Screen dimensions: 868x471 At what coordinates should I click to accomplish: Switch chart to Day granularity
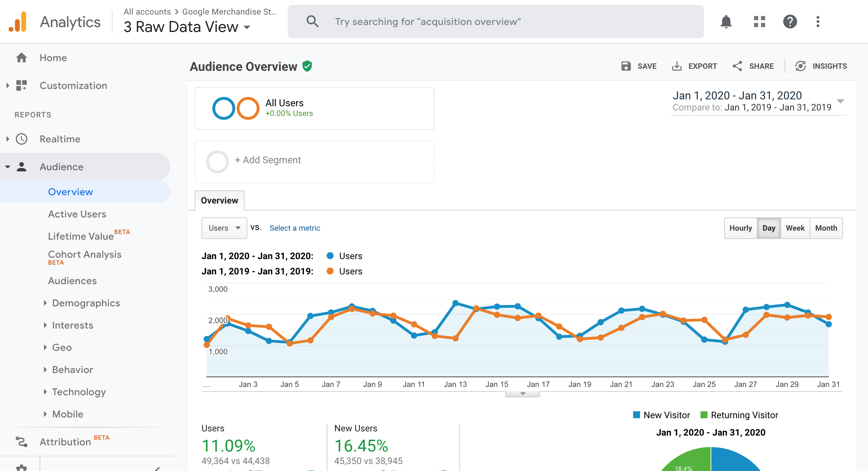tap(769, 228)
